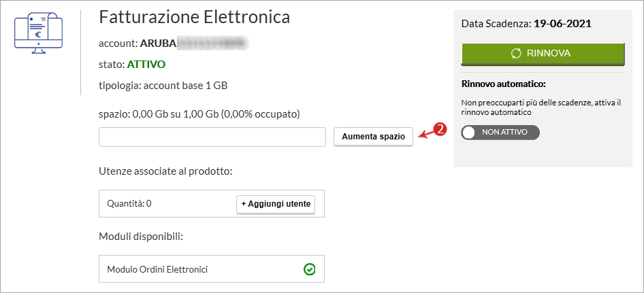This screenshot has width=644, height=293.
Task: Click the empty storage space usage bar
Action: pyautogui.click(x=212, y=137)
